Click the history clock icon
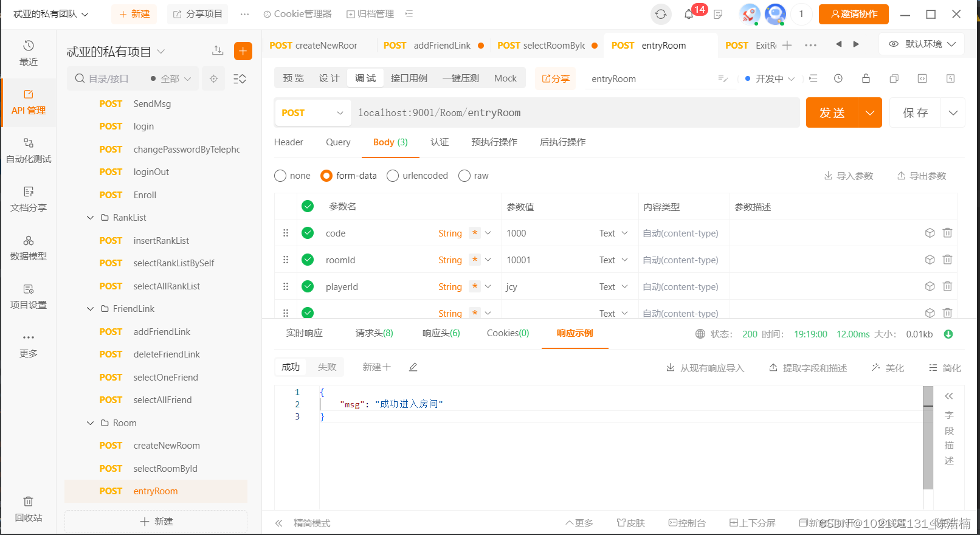The height and width of the screenshot is (535, 980). coord(838,78)
